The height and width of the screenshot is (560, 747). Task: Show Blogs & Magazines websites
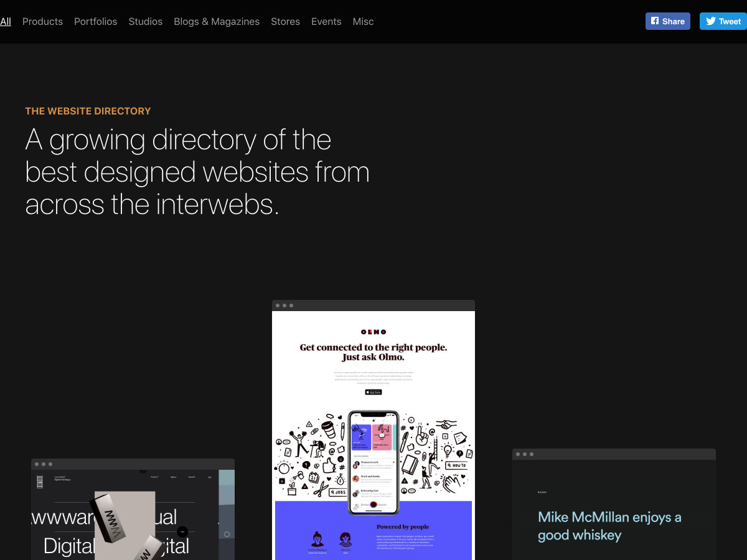[217, 21]
